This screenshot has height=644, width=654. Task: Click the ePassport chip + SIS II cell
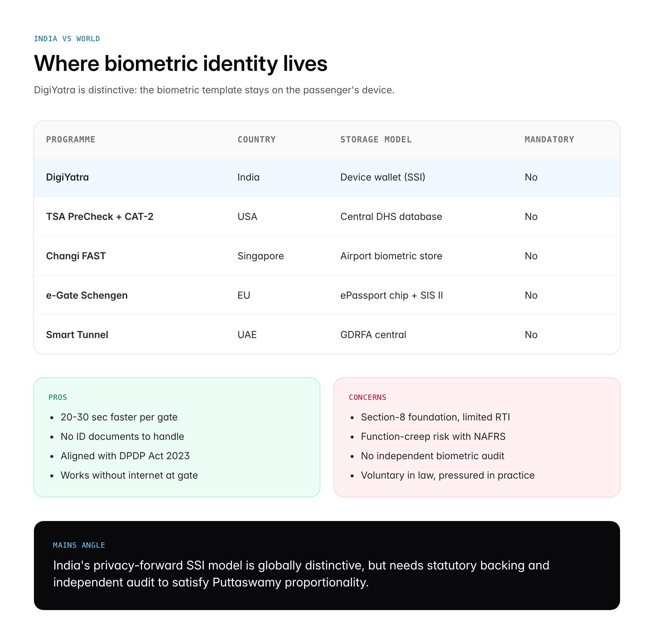(x=391, y=295)
